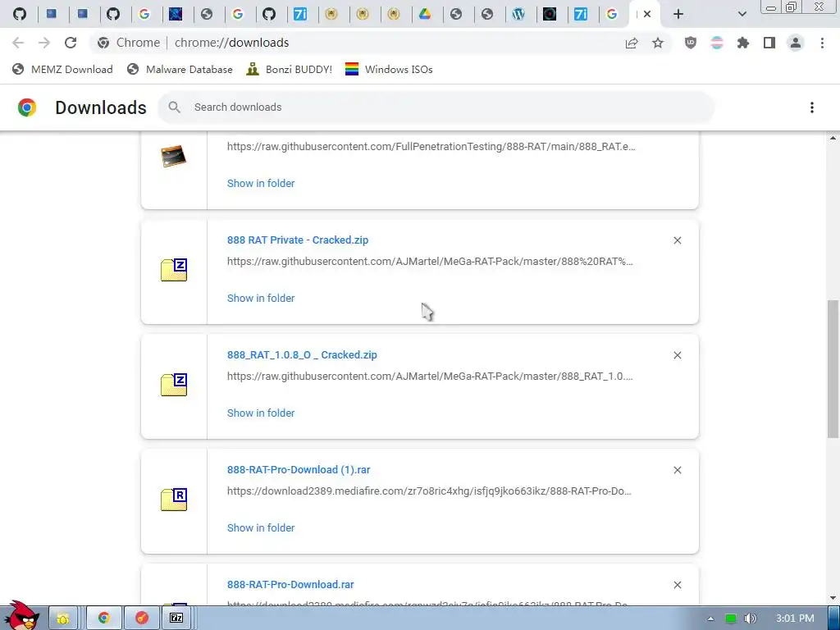Remove 888 RAT Private - Cracked.zip from list
Image resolution: width=840 pixels, height=630 pixels.
tap(677, 240)
